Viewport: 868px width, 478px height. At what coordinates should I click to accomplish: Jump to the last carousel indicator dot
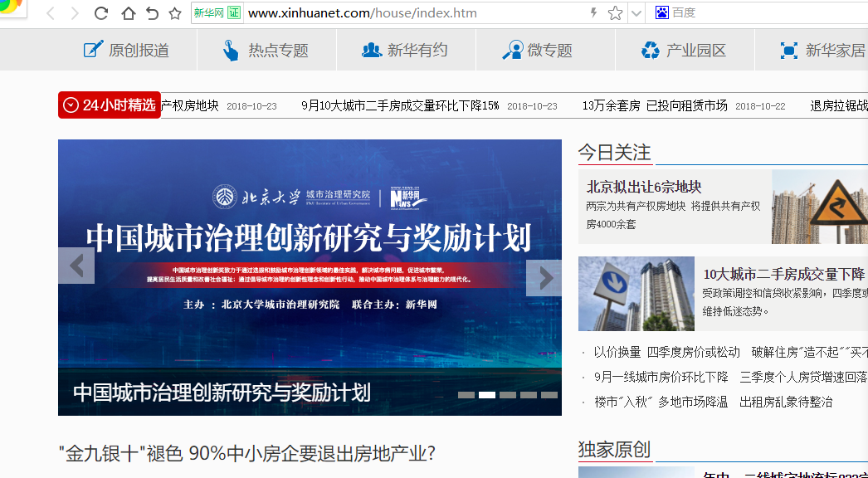[x=549, y=395]
